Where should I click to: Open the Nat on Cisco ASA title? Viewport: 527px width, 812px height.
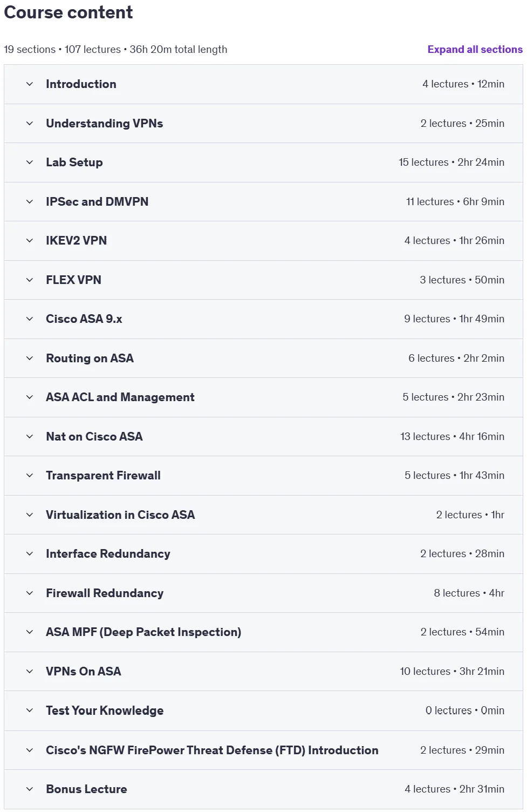point(94,437)
